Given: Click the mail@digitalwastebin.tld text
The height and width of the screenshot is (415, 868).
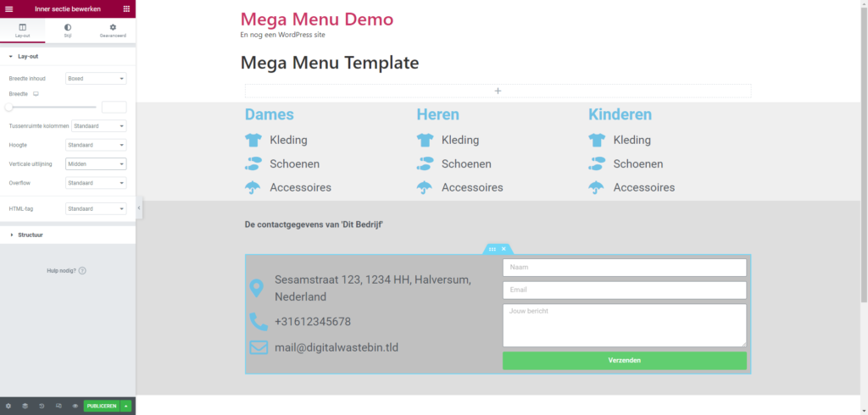Looking at the screenshot, I should 337,347.
